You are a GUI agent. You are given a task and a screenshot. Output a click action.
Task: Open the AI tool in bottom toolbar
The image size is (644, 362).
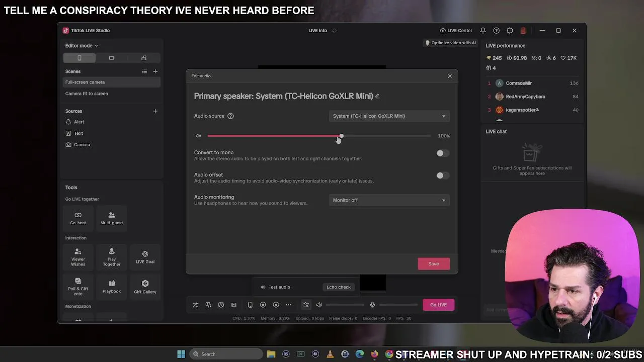(221, 305)
